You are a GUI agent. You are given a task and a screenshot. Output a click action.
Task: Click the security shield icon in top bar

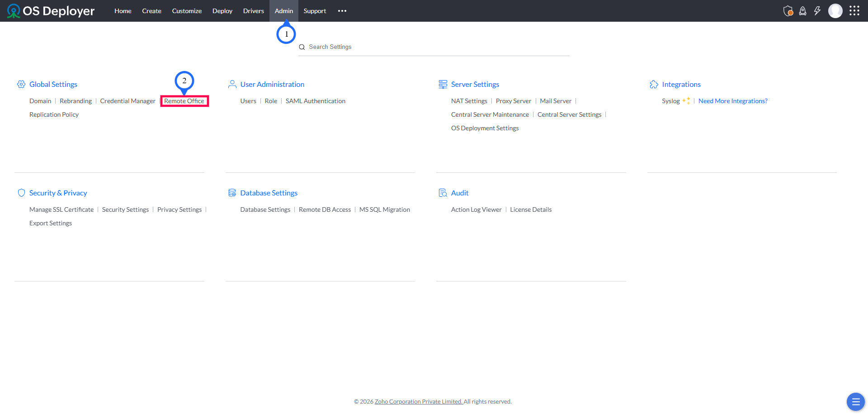coord(788,10)
